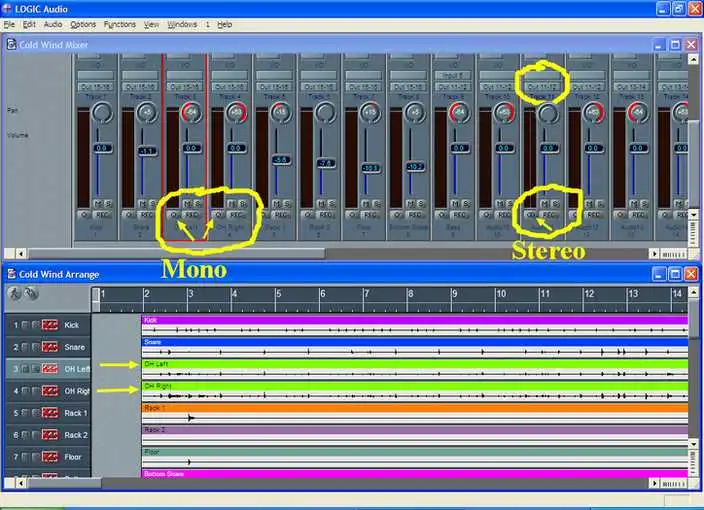Viewport: 704px width, 510px height.
Task: Open the Edit menu
Action: 29,24
